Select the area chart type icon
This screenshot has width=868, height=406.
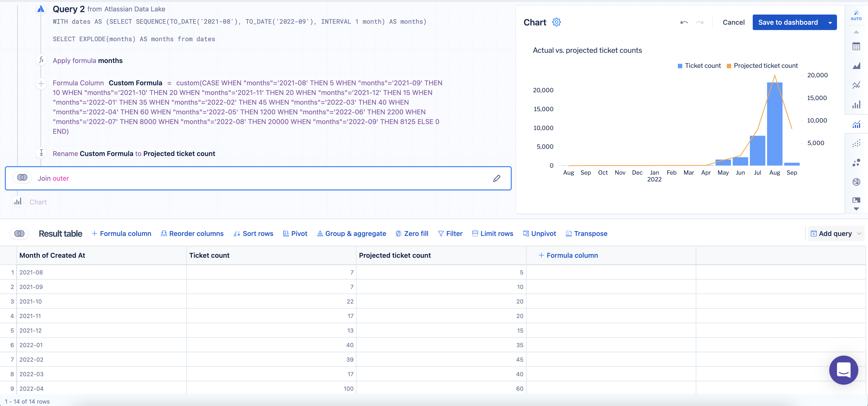coord(856,66)
